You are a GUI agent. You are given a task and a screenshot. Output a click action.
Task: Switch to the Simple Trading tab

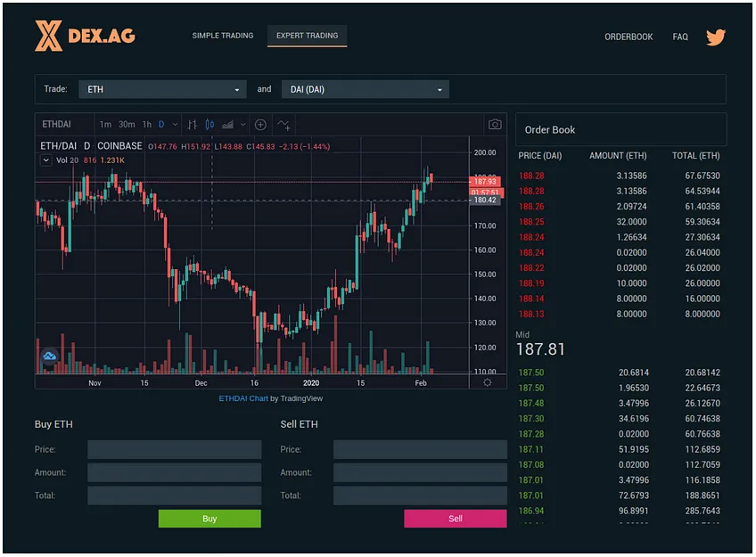click(x=223, y=36)
